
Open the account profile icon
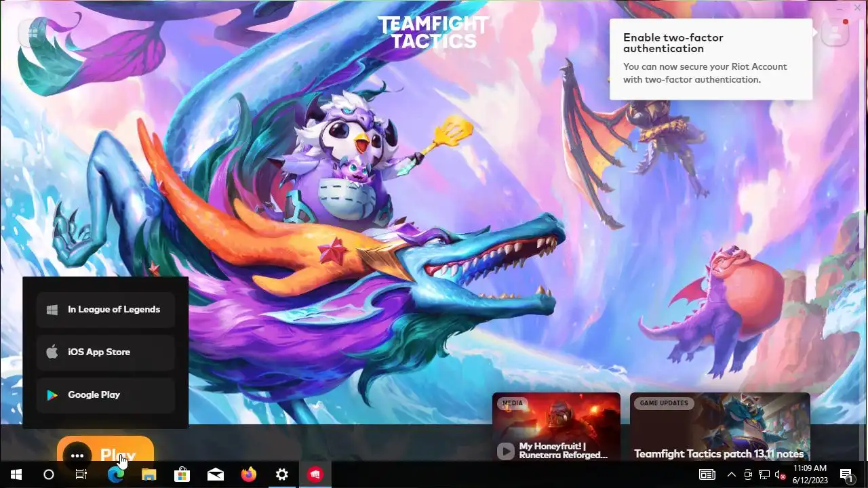click(835, 32)
